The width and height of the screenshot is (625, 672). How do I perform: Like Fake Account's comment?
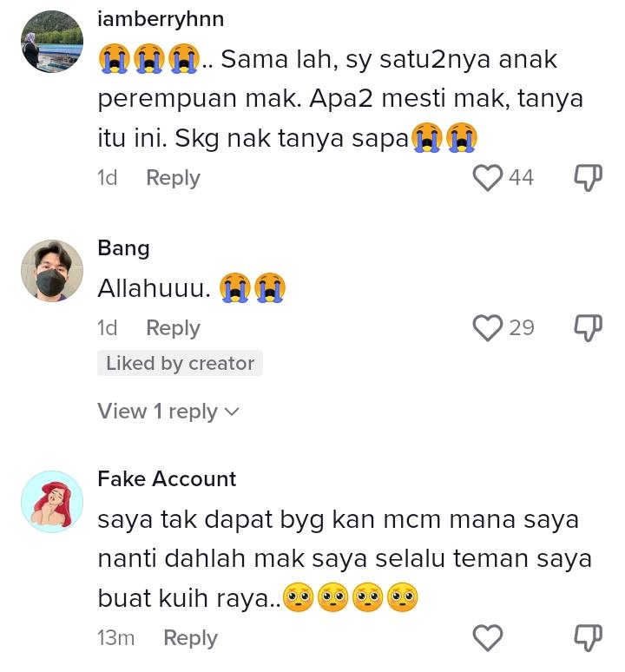point(488,638)
